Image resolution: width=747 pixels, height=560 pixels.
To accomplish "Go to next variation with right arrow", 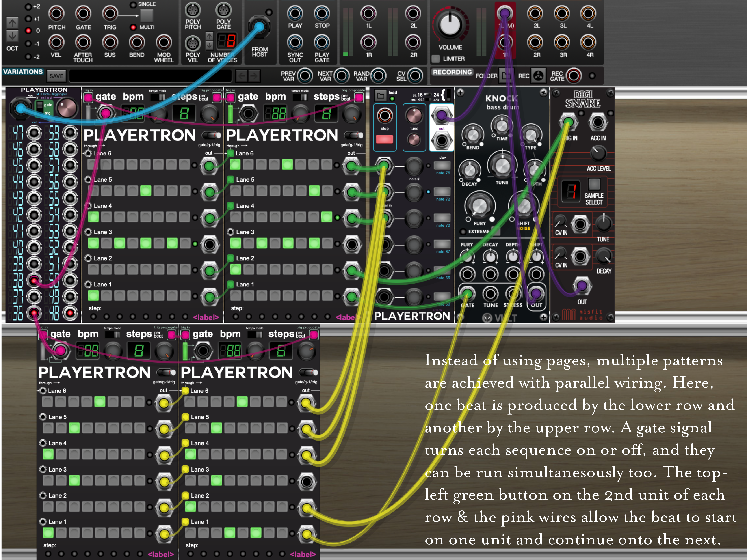I will [x=254, y=76].
